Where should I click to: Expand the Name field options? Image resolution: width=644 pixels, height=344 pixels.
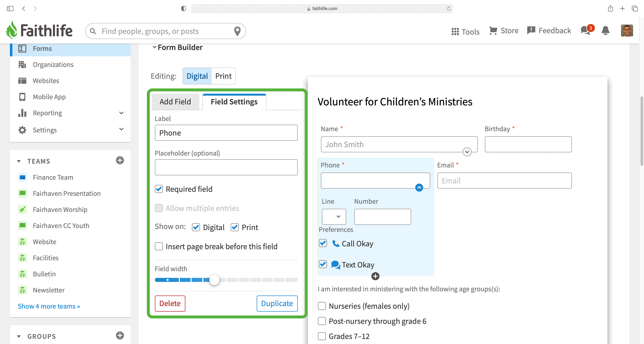pyautogui.click(x=467, y=152)
